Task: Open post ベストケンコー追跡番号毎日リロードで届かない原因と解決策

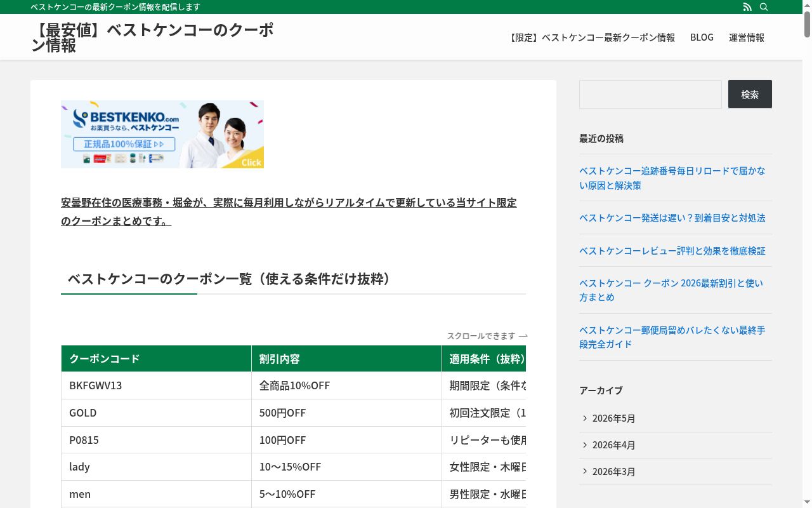Action: click(x=672, y=178)
